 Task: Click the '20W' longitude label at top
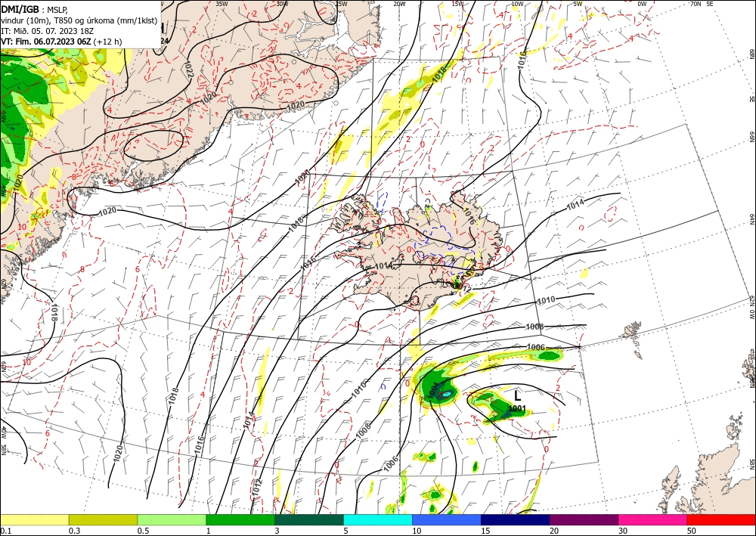(399, 4)
